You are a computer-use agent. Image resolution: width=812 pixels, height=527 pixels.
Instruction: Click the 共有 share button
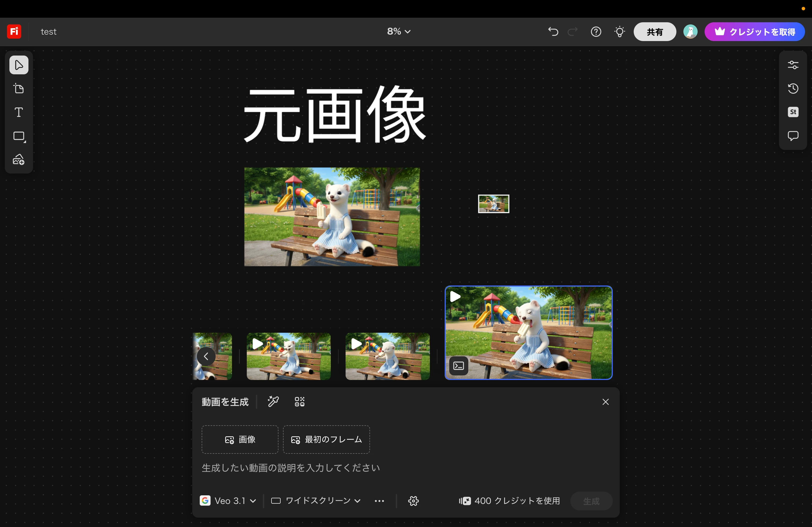pos(654,32)
